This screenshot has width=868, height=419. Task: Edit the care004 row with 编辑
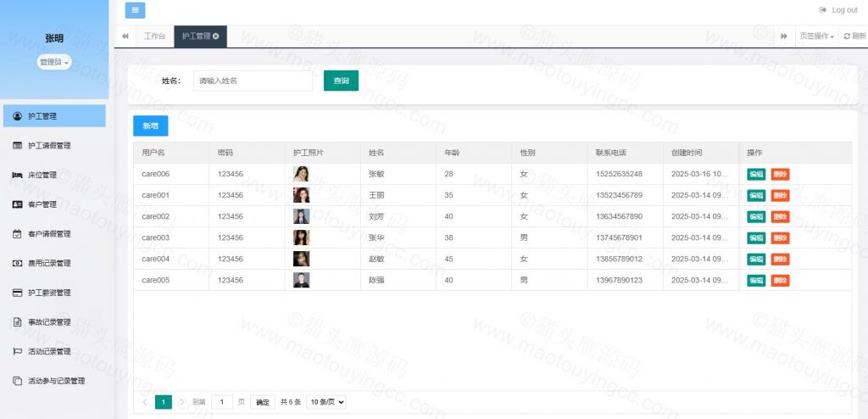[756, 259]
